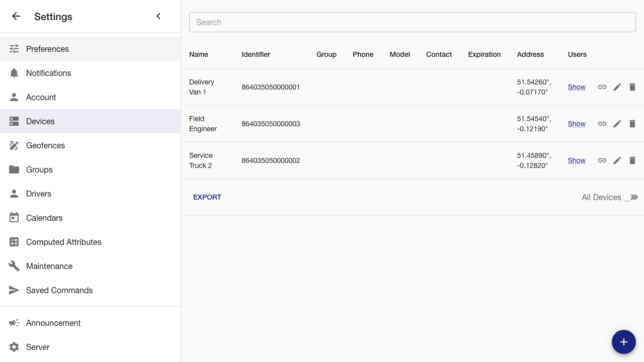Click the Server gear icon
The image size is (644, 362).
(14, 347)
